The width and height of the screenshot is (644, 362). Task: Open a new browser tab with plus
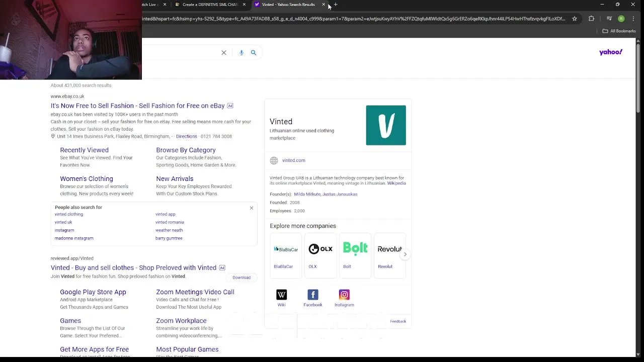click(336, 5)
